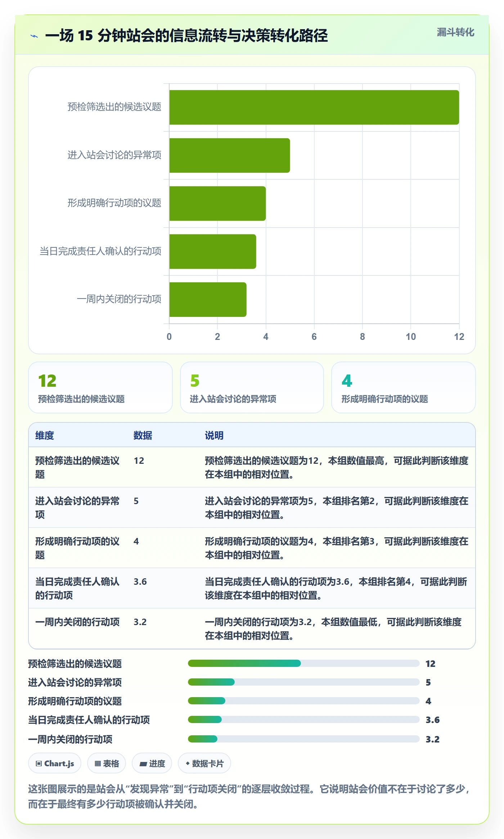Open the data card showing 4
Screen dimensions: 504x839
(x=404, y=387)
